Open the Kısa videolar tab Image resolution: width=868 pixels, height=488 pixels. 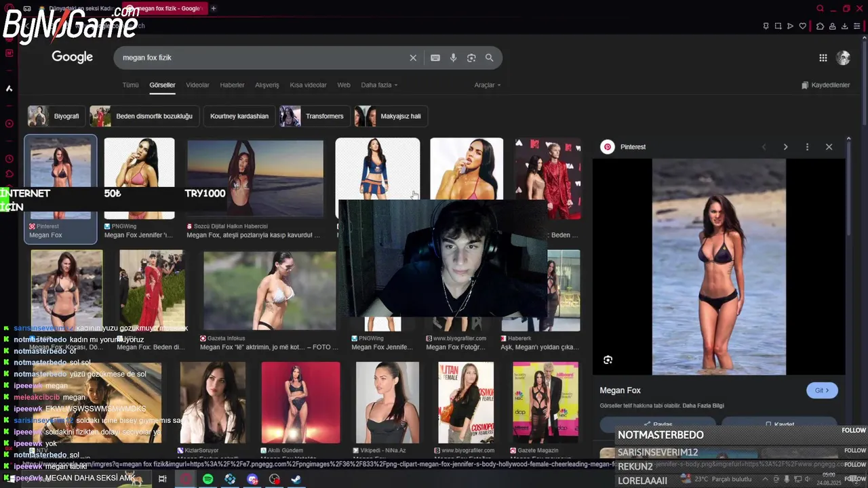308,85
